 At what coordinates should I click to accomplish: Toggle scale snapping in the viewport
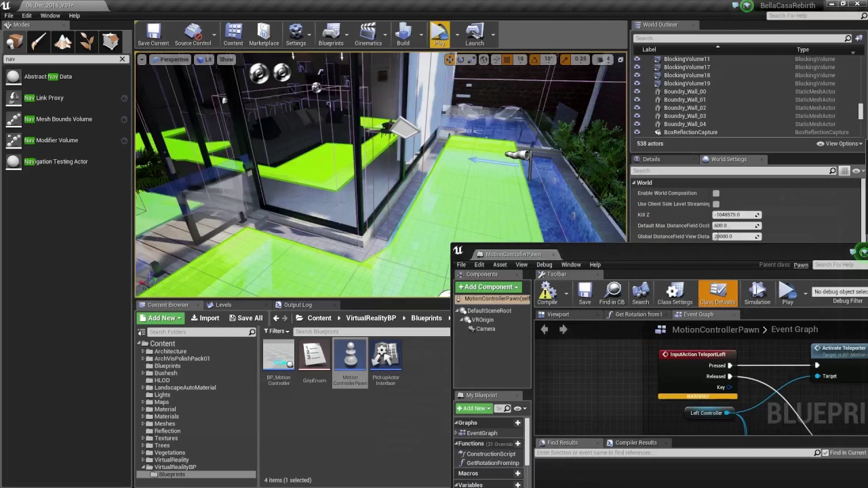coord(565,60)
